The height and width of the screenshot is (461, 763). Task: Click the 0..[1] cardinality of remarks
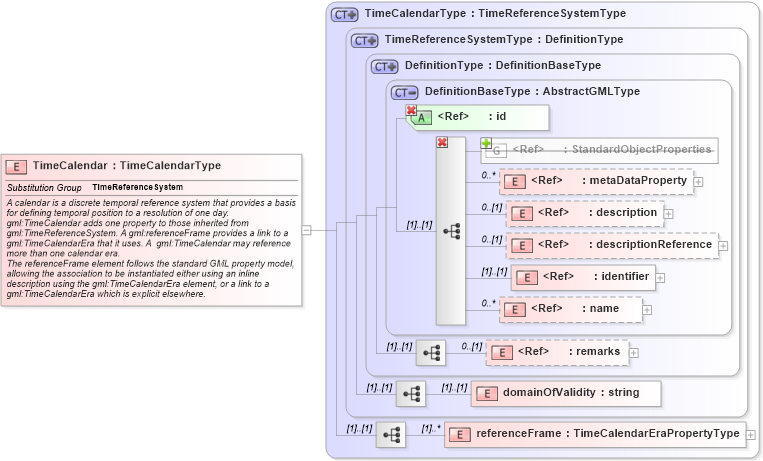click(472, 347)
